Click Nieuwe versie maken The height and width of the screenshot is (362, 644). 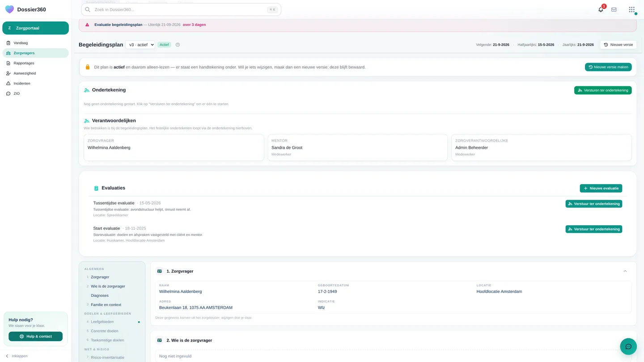[x=608, y=67]
